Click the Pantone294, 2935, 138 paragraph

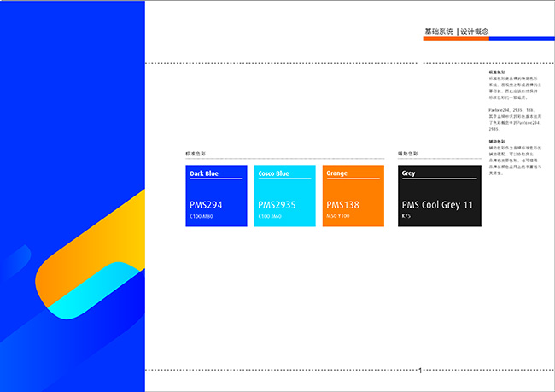tap(511, 123)
